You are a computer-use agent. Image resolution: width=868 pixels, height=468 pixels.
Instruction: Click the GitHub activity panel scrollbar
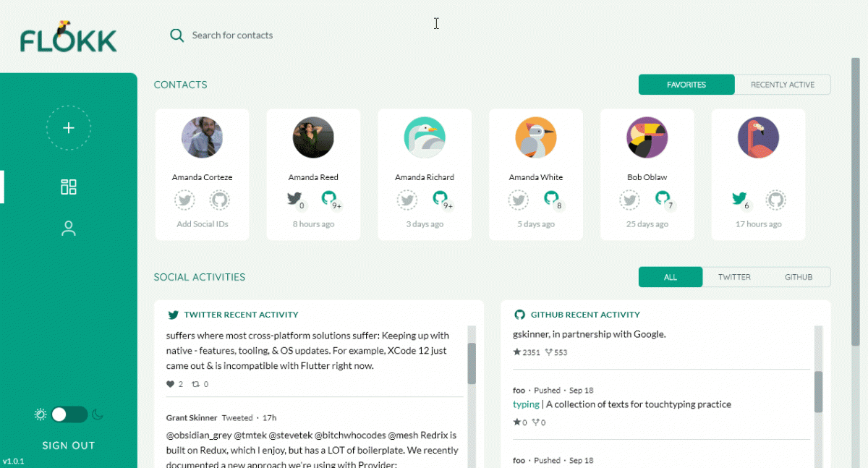(x=819, y=391)
